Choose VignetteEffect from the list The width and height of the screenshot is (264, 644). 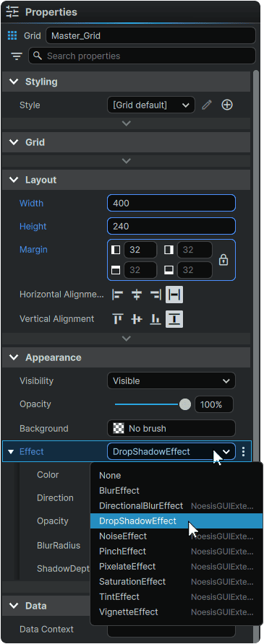click(176, 612)
